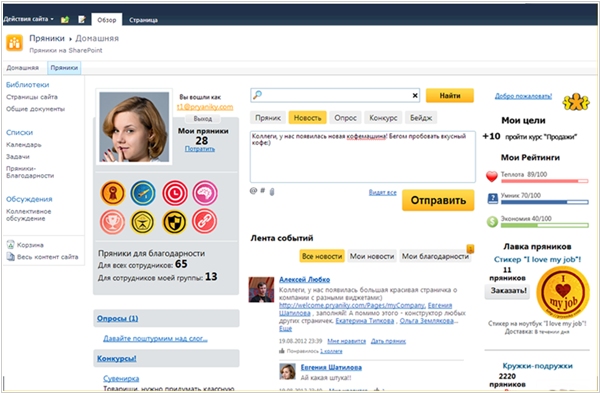Open the Обсуждения section heading
Image resolution: width=600 pixels, height=393 pixels.
point(29,199)
